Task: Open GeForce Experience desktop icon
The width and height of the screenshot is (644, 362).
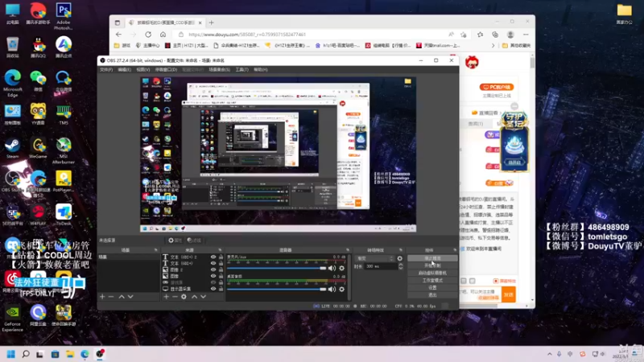Action: (12, 319)
